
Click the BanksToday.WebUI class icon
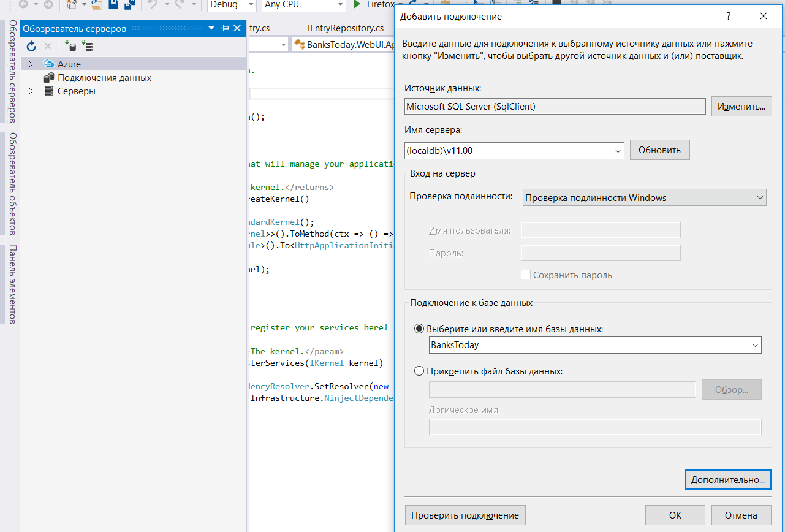coord(300,44)
